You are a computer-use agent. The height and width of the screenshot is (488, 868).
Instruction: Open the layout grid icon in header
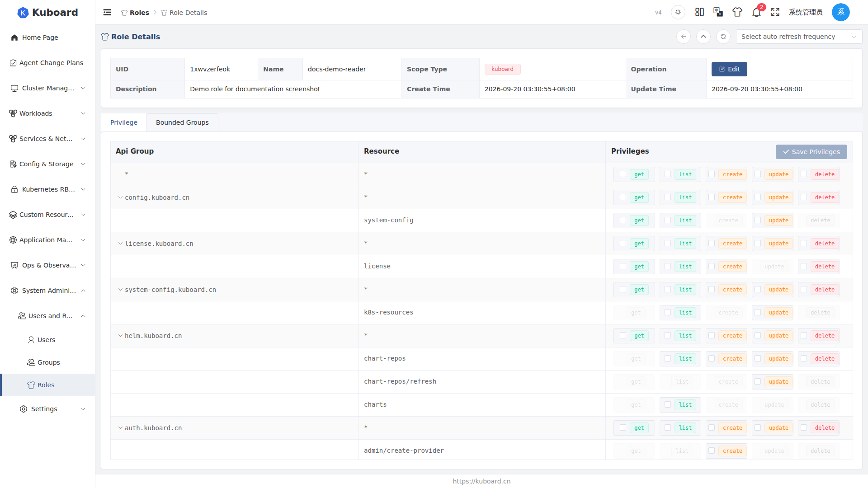point(699,12)
